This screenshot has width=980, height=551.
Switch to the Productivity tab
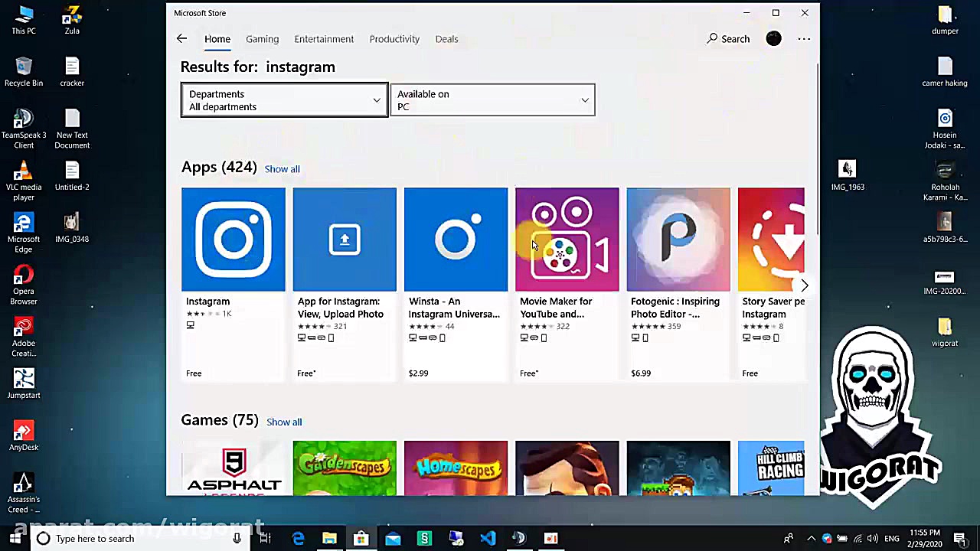point(394,39)
